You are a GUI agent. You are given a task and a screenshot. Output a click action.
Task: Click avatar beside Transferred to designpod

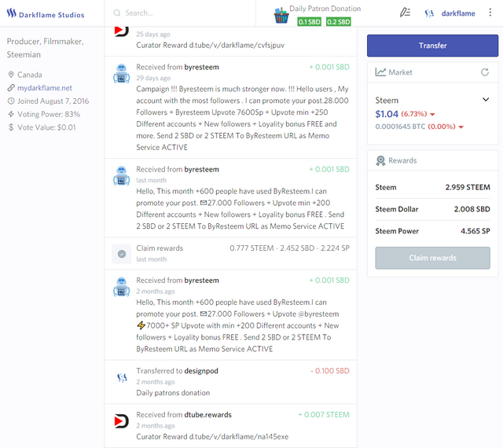pos(122,377)
